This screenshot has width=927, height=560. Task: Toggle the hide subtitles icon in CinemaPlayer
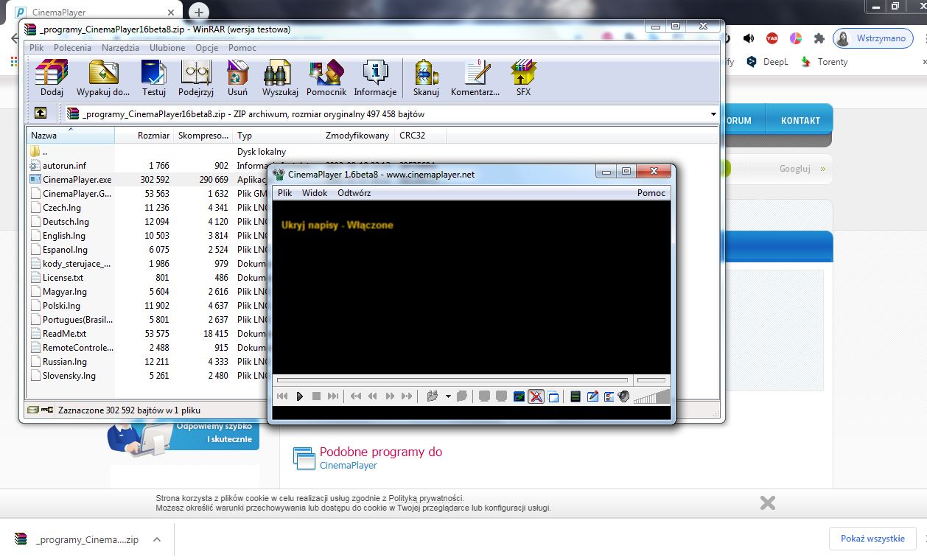click(536, 396)
